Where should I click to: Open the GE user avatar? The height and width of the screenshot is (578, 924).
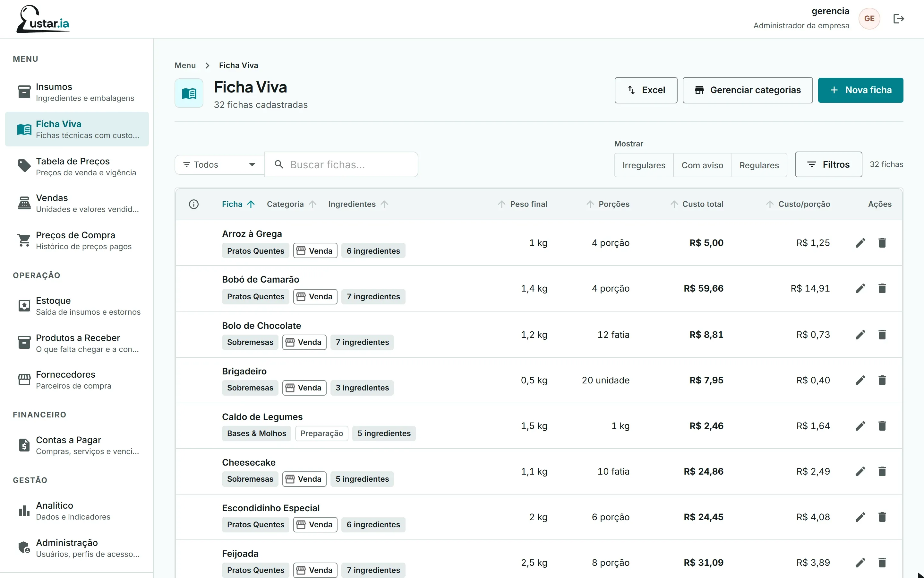(x=869, y=18)
